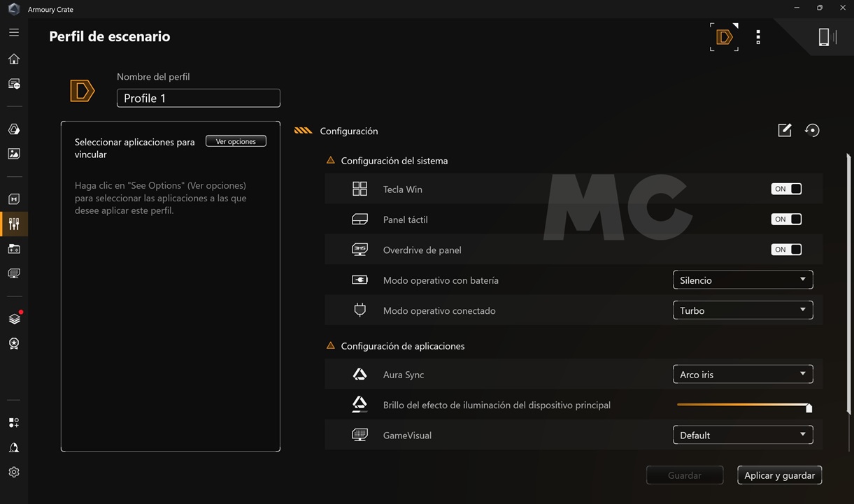Turn off the Panel táctil switch
Image resolution: width=854 pixels, height=504 pixels.
click(786, 219)
